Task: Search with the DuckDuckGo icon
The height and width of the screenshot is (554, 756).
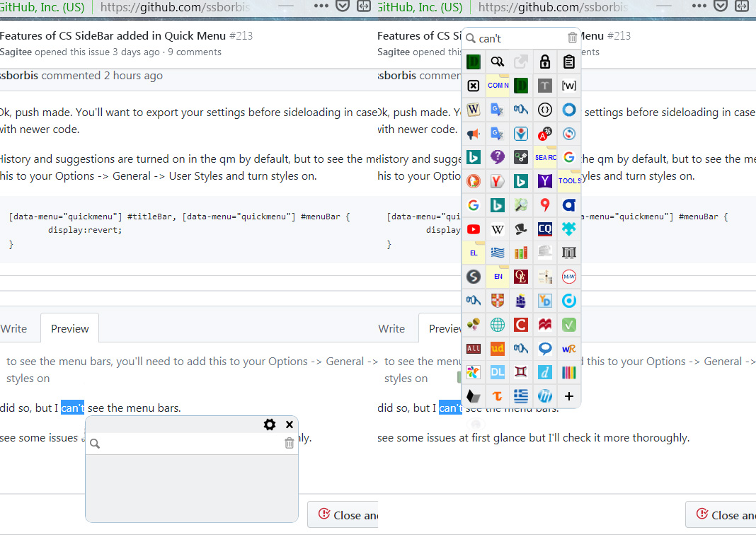Action: [474, 181]
